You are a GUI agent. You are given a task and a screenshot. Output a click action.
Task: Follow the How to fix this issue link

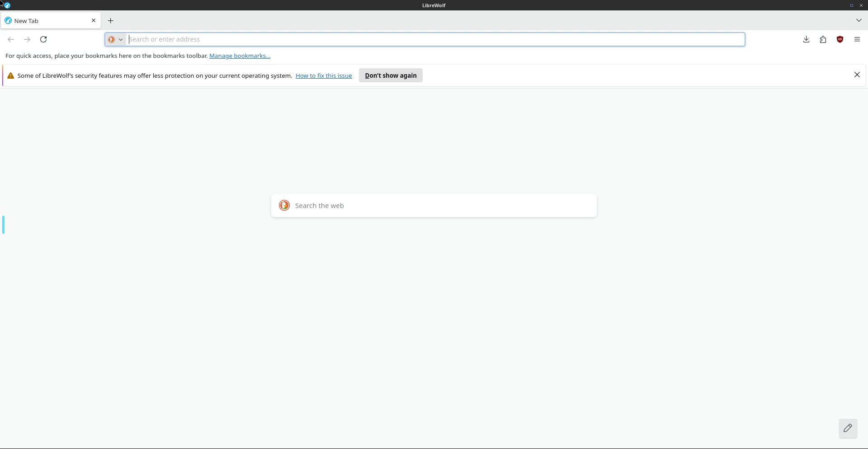click(x=324, y=76)
